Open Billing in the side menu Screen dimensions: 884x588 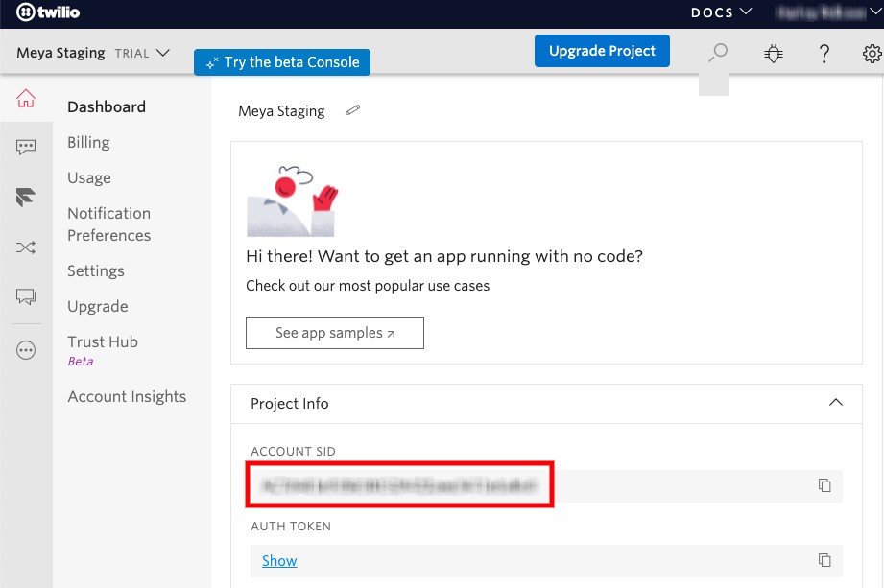click(x=88, y=143)
